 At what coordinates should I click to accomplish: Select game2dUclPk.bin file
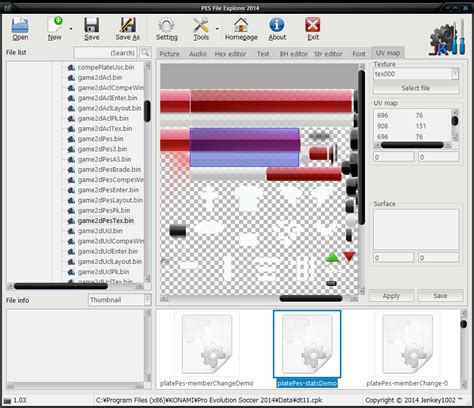[103, 272]
